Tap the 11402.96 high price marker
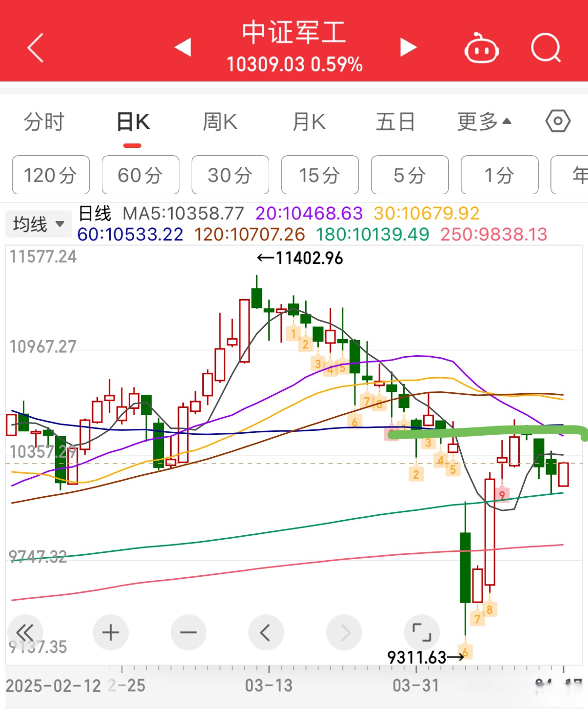588x709 pixels. click(300, 258)
